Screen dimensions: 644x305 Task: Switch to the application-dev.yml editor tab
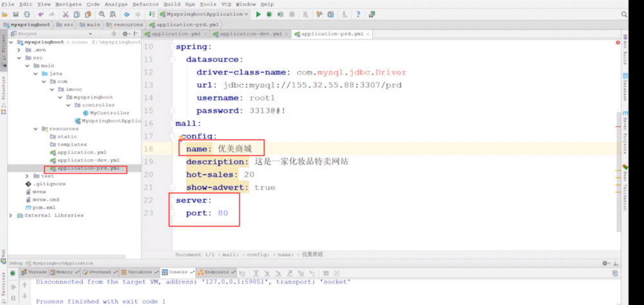(x=251, y=34)
